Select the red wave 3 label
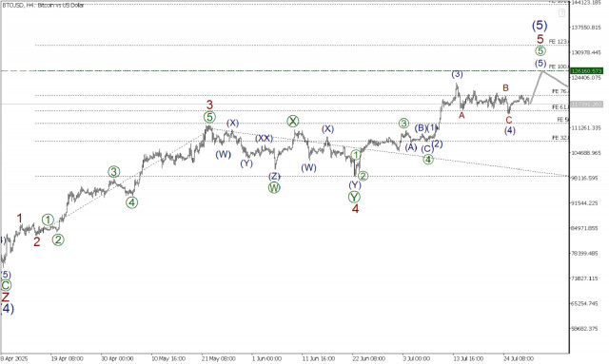This screenshot has height=364, width=609. point(209,105)
